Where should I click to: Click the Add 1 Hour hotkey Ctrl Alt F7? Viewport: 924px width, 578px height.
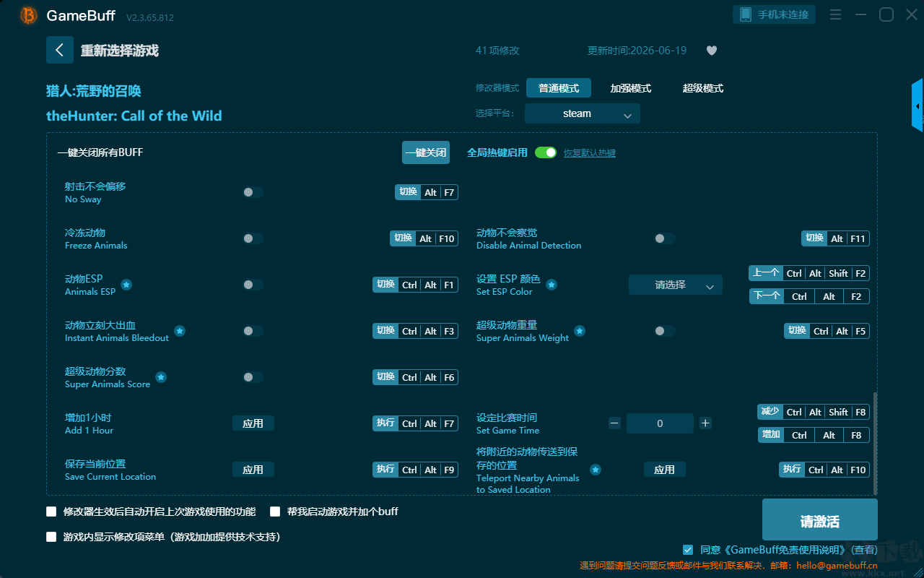pyautogui.click(x=416, y=423)
